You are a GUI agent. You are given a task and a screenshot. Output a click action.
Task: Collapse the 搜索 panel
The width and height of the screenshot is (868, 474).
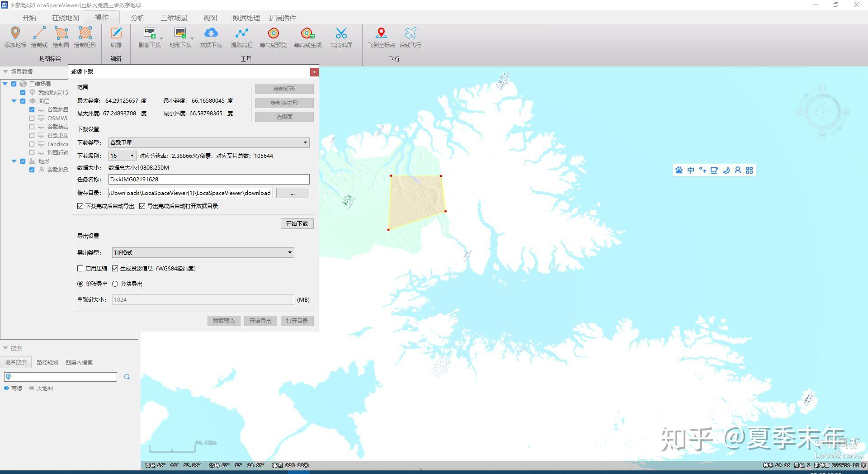click(x=5, y=348)
